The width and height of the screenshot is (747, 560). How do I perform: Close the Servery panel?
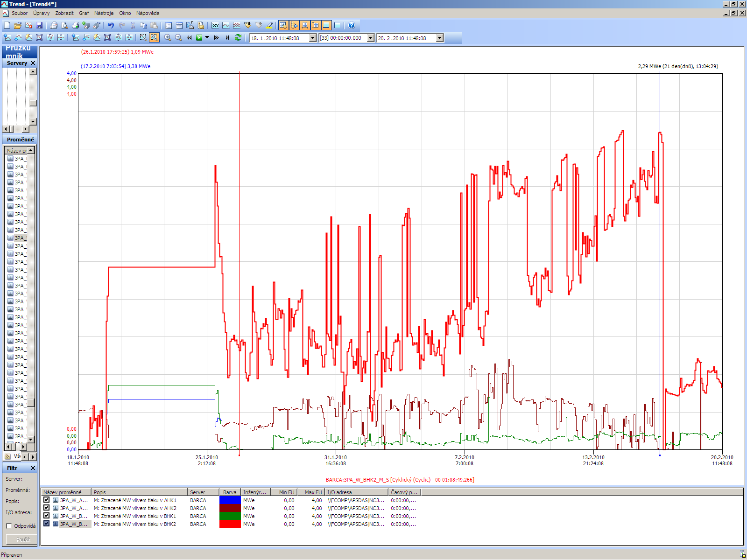(x=33, y=63)
